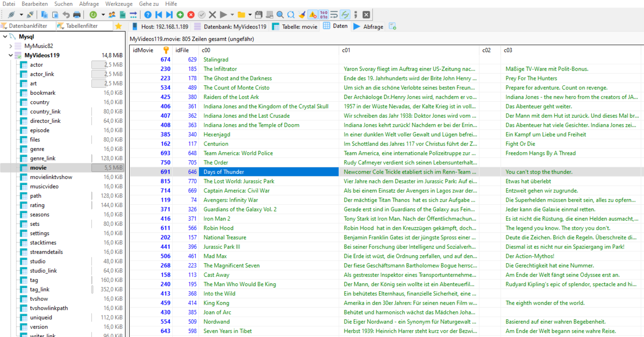Viewport: 644px width, 337px height.
Task: Open the Werkzeuge menu
Action: tap(119, 4)
